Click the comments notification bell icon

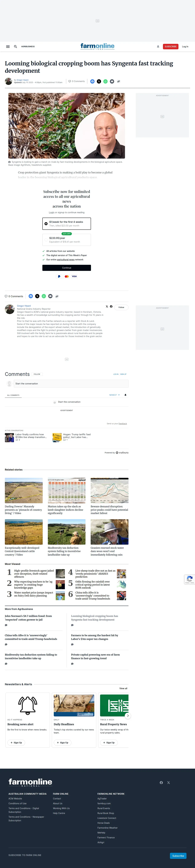(125, 395)
